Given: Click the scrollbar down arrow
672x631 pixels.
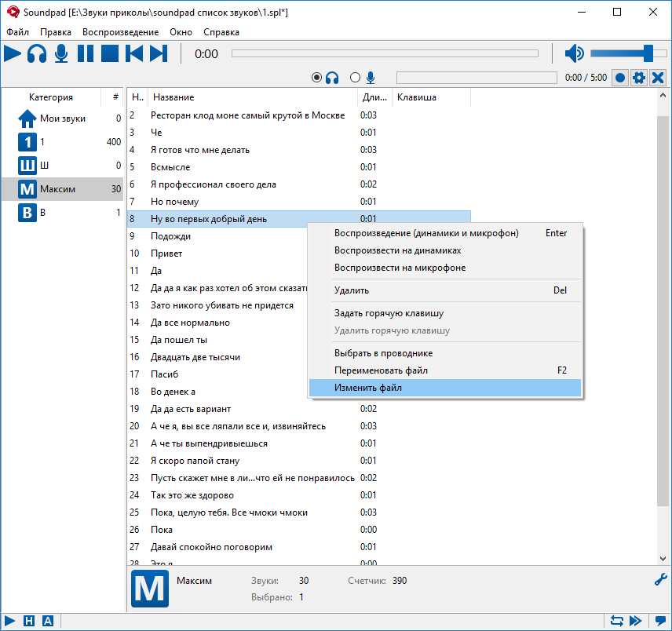Looking at the screenshot, I should (x=663, y=559).
